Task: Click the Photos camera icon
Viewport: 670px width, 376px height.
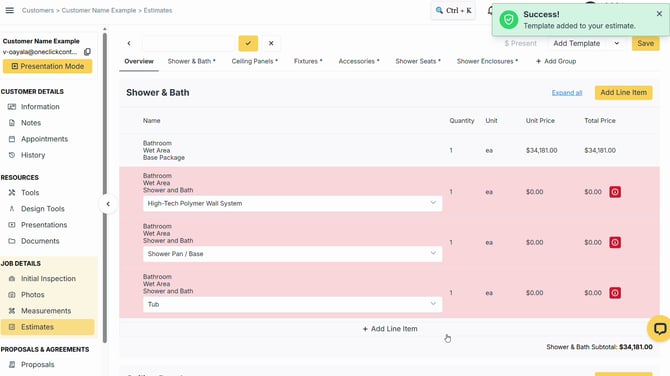Action: click(12, 295)
